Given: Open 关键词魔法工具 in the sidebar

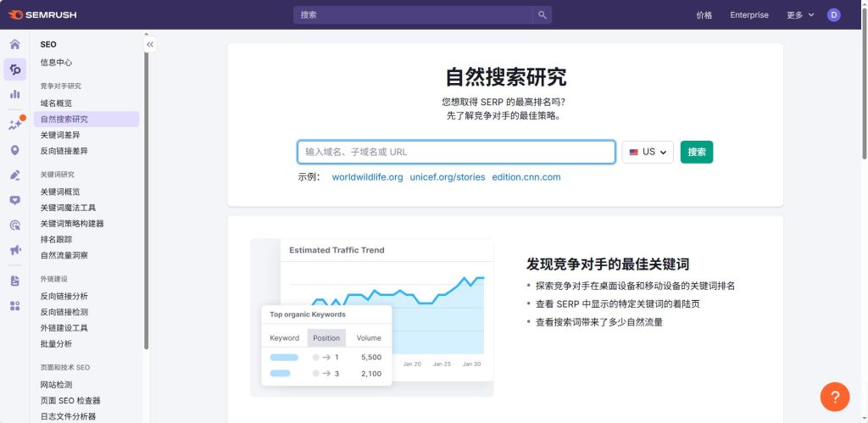Looking at the screenshot, I should point(68,208).
